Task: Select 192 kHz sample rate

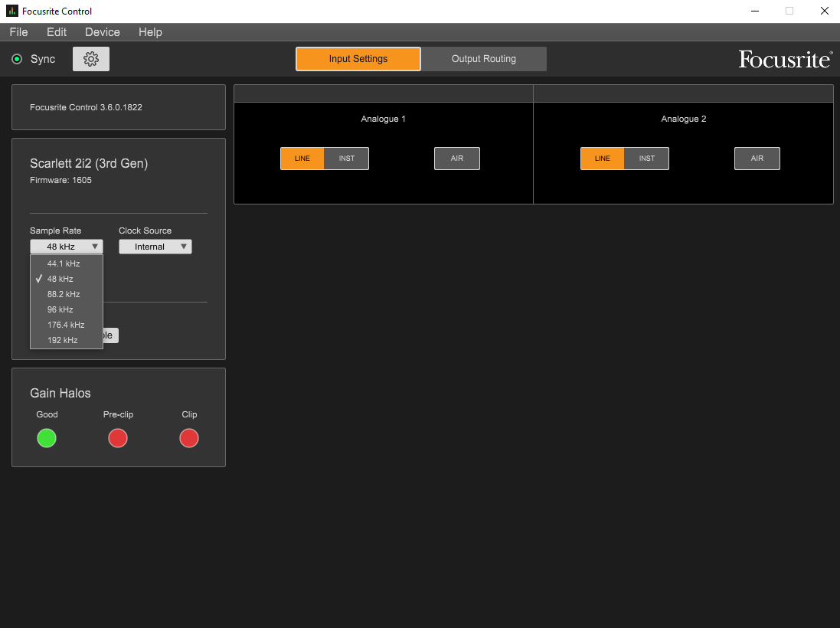Action: coord(67,340)
